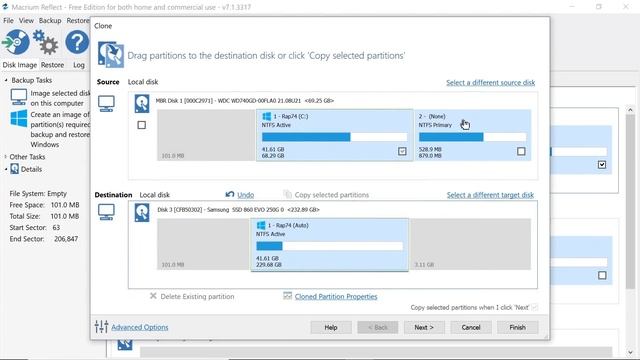
Task: Click 'Delete Existing partition' label
Action: pos(197,296)
